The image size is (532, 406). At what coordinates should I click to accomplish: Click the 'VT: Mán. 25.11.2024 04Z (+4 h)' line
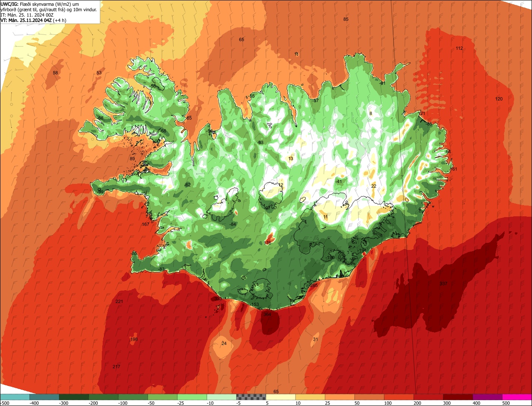pyautogui.click(x=34, y=20)
